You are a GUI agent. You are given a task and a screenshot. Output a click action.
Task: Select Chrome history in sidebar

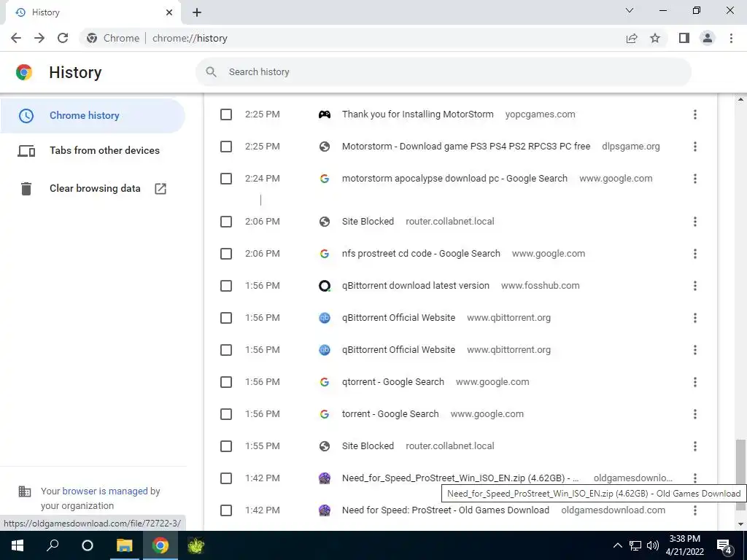click(93, 116)
